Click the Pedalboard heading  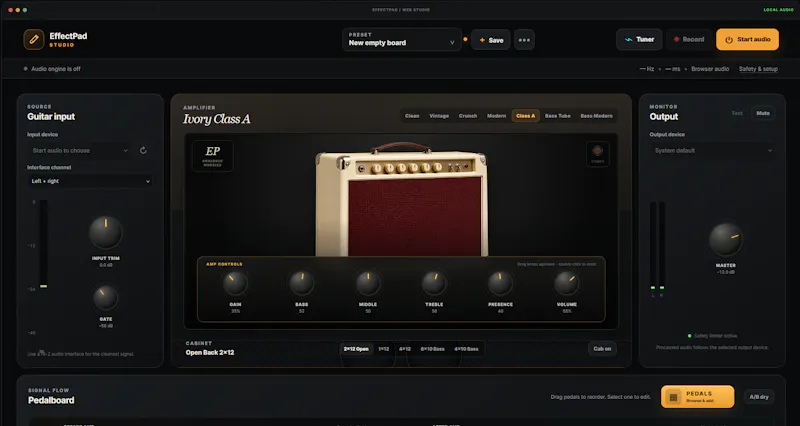pos(51,400)
